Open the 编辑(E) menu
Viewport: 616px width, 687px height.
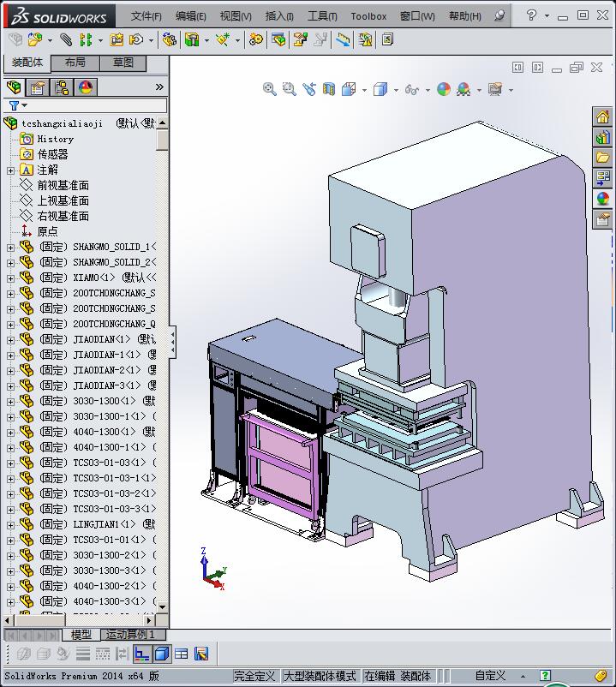190,16
